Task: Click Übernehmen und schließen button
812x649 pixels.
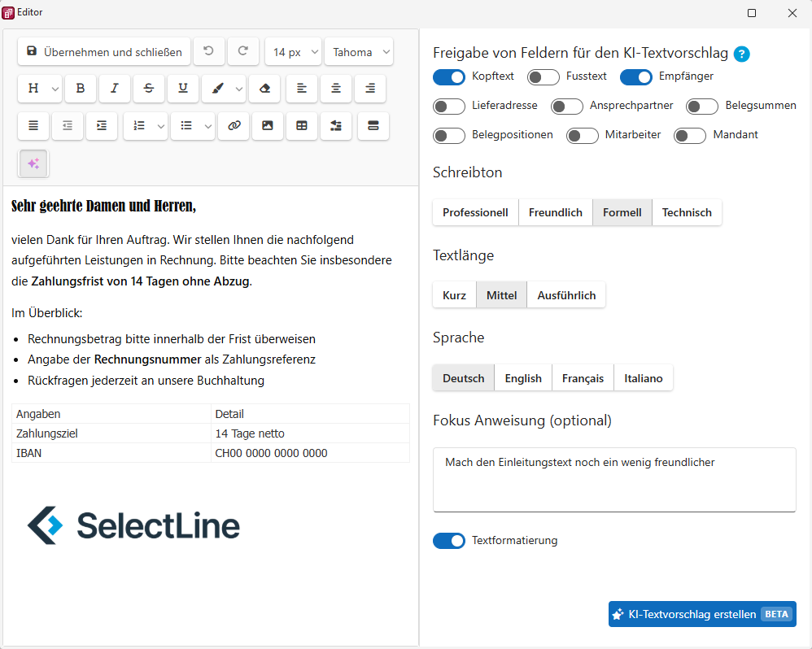Action: pos(104,51)
